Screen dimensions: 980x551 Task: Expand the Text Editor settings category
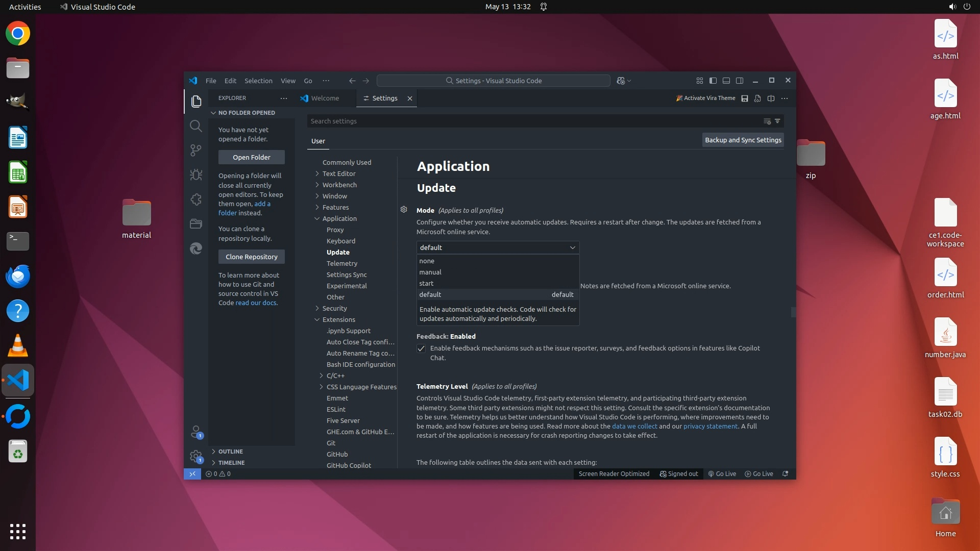(338, 174)
